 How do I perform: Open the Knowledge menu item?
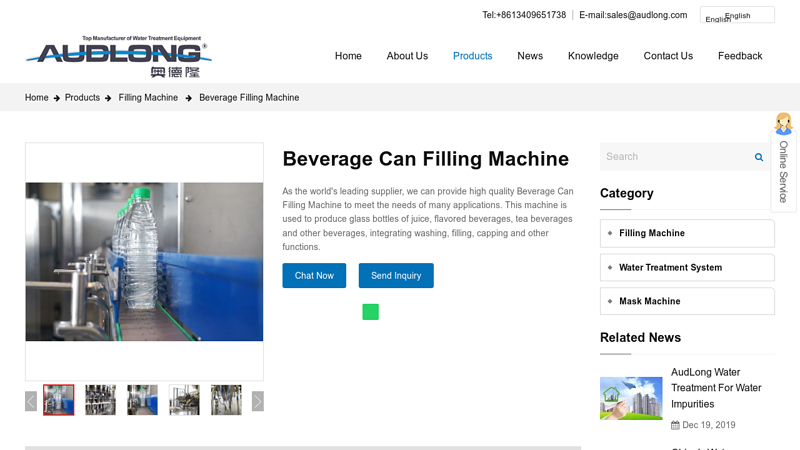593,56
